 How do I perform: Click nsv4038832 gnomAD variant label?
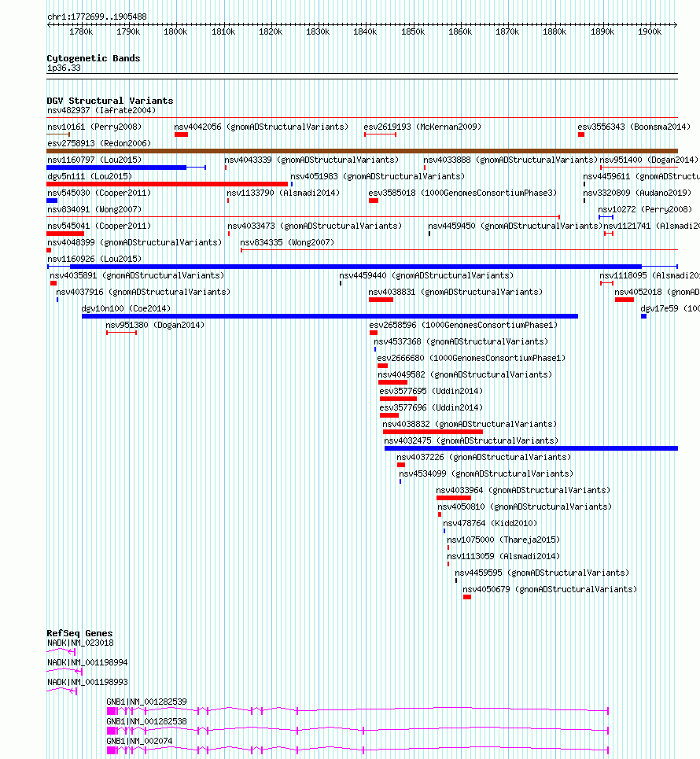click(x=470, y=424)
